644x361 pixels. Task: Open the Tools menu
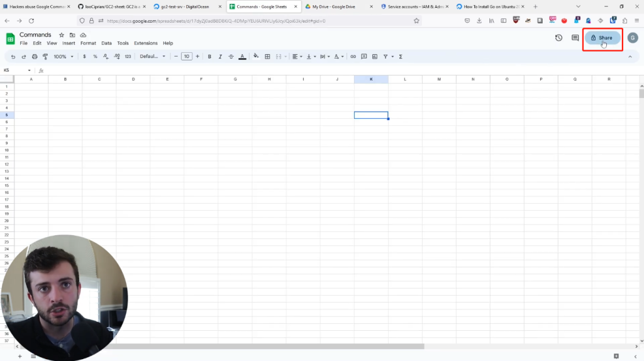(123, 43)
